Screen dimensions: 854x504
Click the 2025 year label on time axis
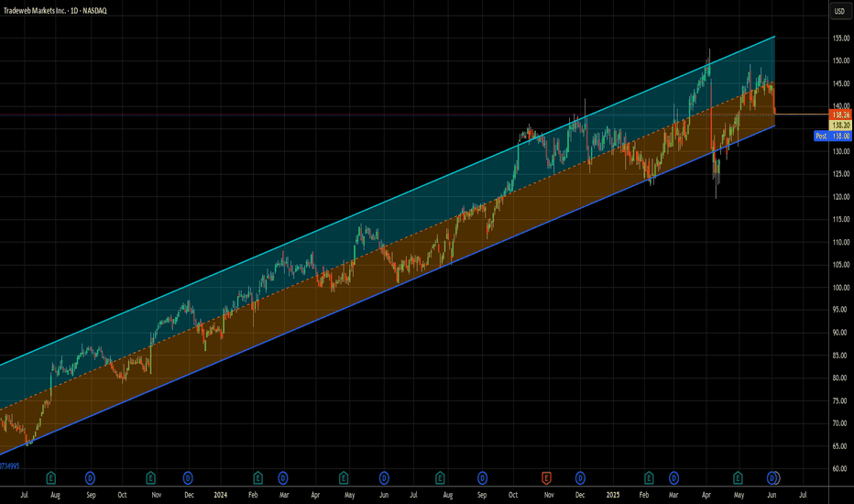613,495
